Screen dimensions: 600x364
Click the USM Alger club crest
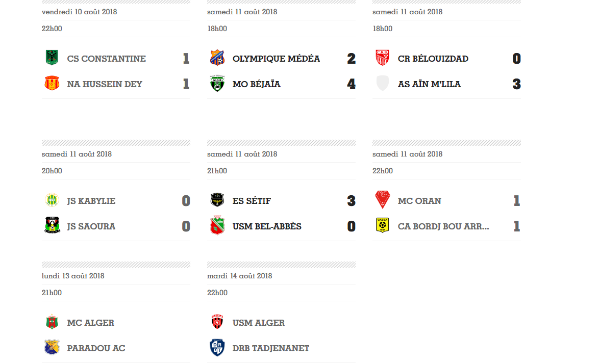coord(217,322)
